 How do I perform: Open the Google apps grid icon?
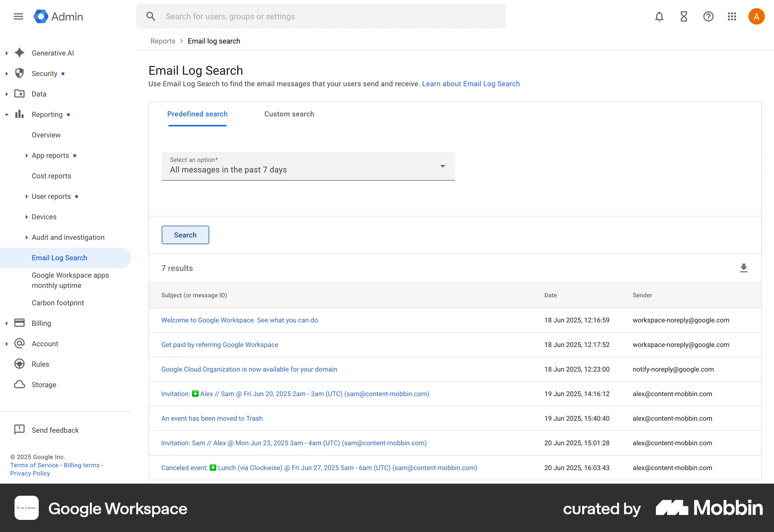(x=732, y=17)
